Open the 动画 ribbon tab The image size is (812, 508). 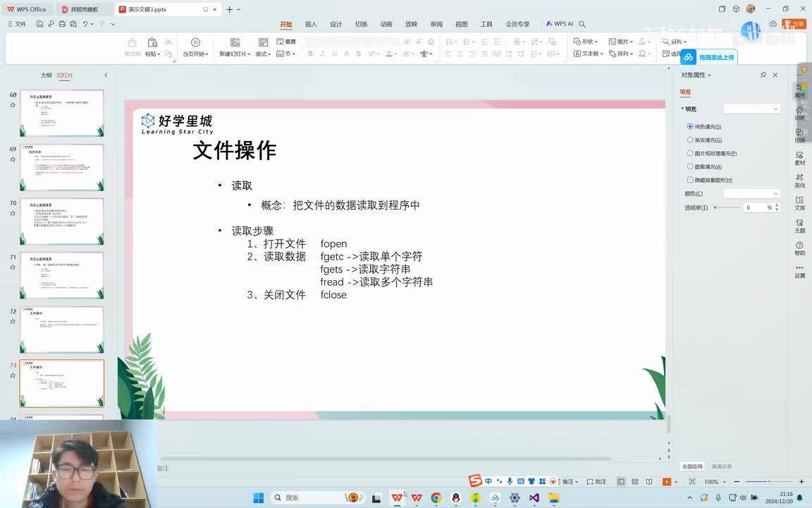[x=386, y=24]
